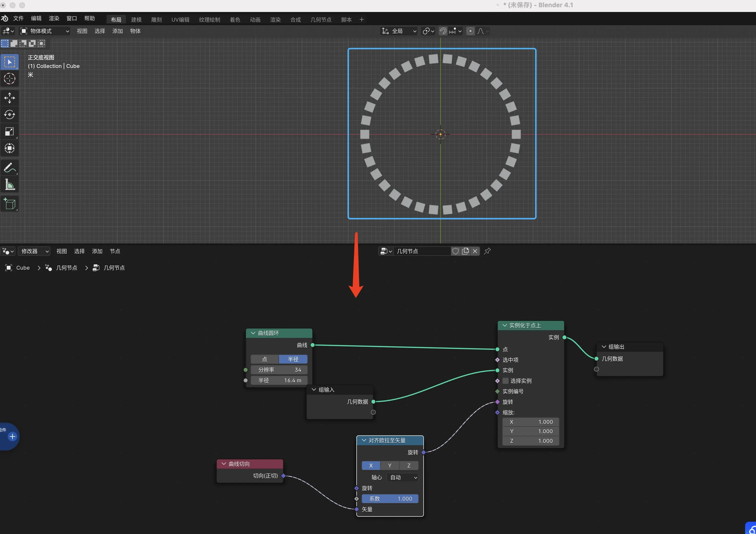Click the 系数 slider field
Image resolution: width=756 pixels, height=534 pixels.
coord(390,499)
